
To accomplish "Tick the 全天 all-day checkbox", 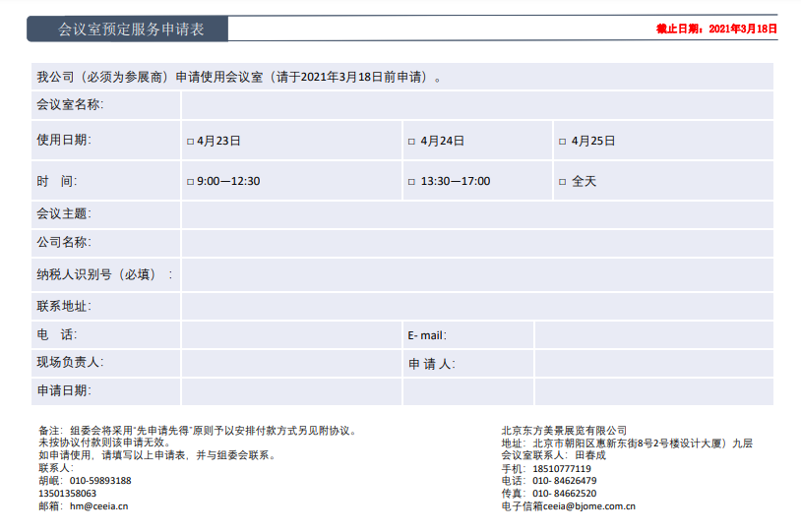I will (x=562, y=182).
